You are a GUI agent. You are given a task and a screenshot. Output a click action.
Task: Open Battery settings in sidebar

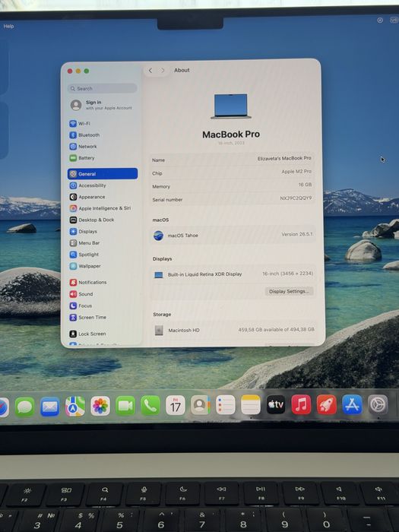(82, 158)
